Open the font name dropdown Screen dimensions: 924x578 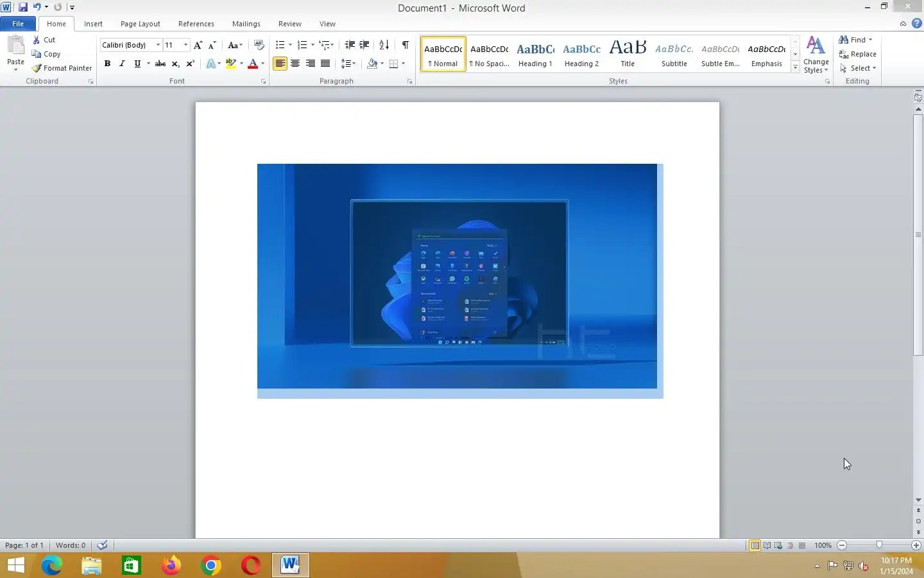[158, 45]
